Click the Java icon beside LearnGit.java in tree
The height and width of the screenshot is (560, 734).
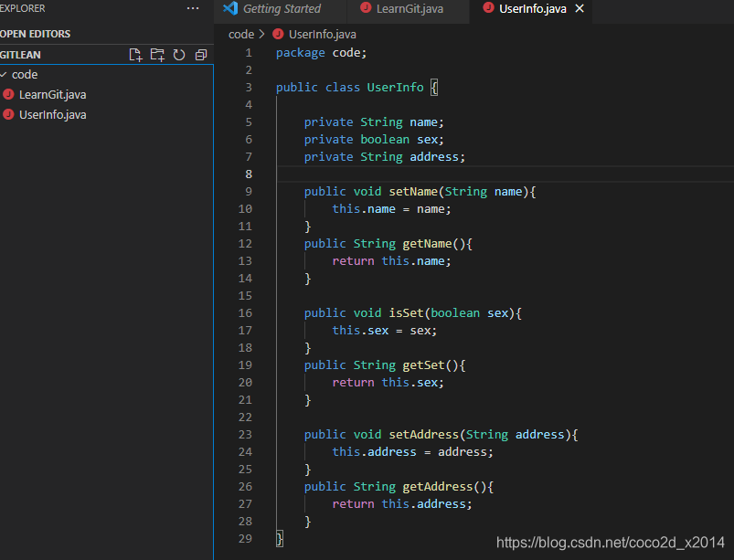tap(8, 94)
